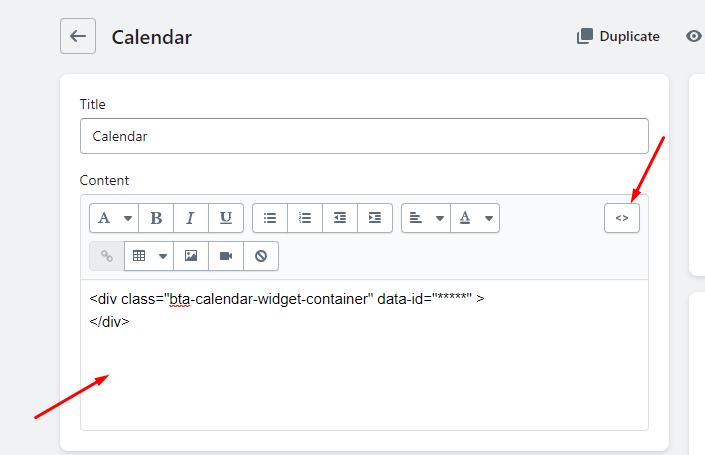Click the eye preview icon

[x=694, y=36]
